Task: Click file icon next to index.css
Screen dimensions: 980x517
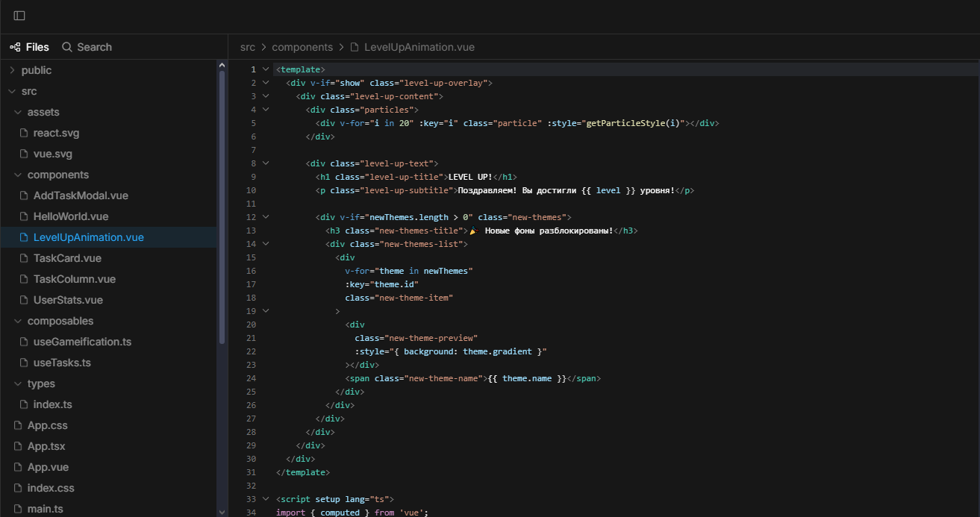Action: coord(18,488)
